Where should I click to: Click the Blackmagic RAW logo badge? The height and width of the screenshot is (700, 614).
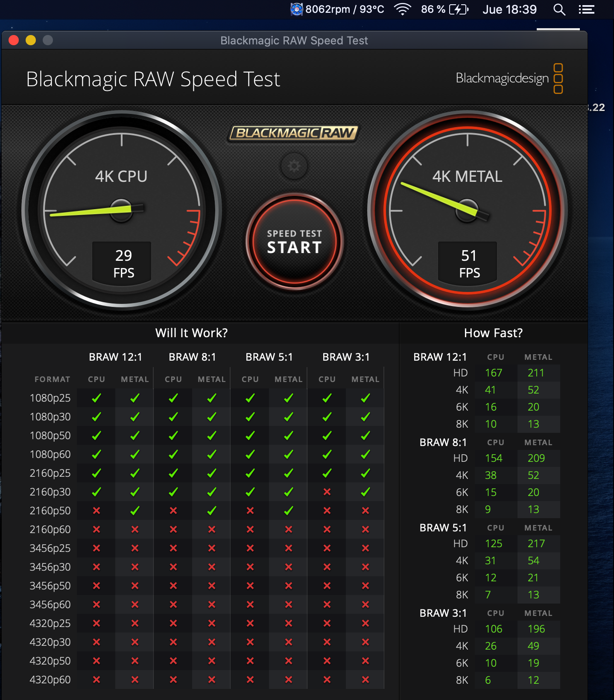[294, 133]
